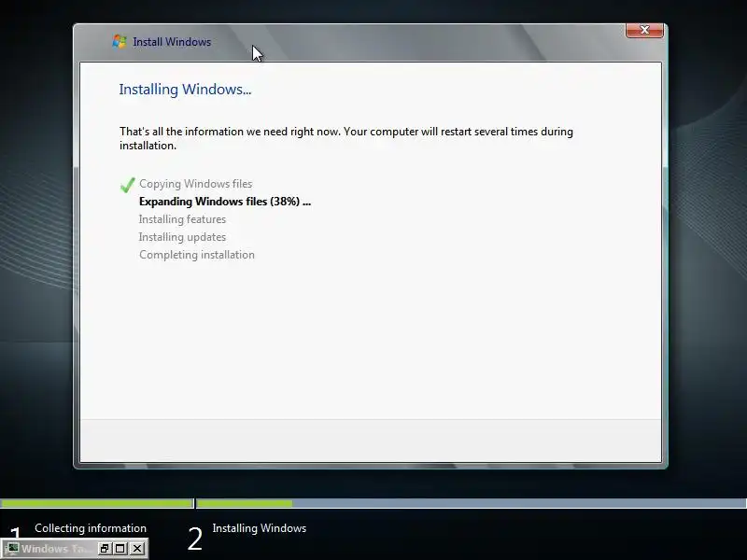Click 'Installing updates' step text

(182, 237)
